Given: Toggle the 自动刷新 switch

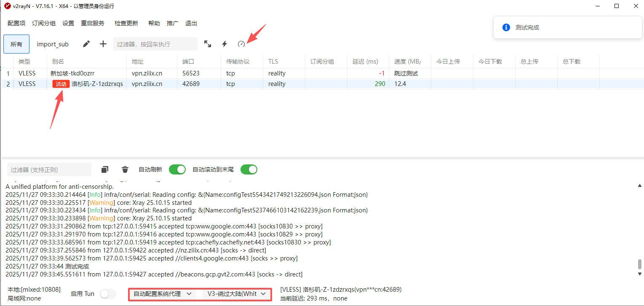Looking at the screenshot, I should click(x=177, y=169).
